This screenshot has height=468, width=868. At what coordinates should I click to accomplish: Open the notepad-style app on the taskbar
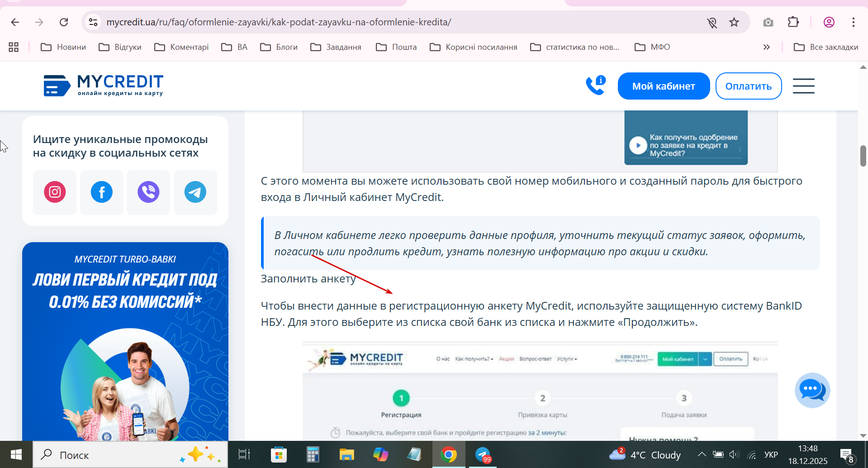pyautogui.click(x=414, y=454)
